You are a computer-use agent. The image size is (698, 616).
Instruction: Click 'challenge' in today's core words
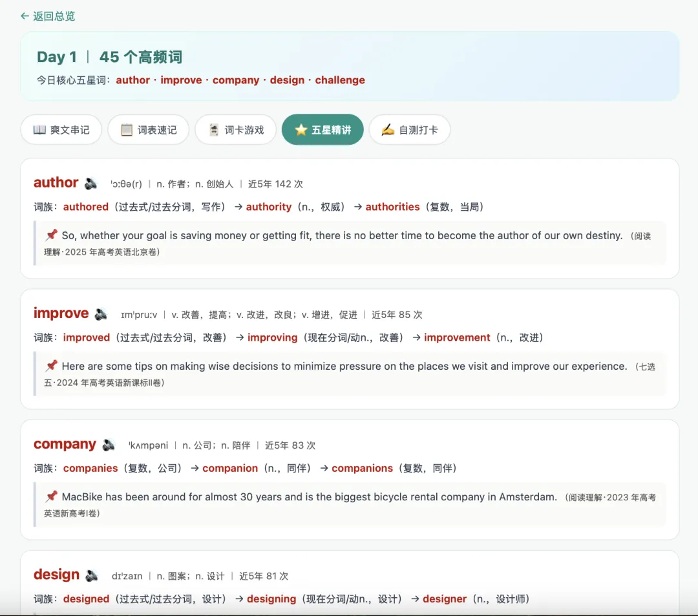(340, 80)
